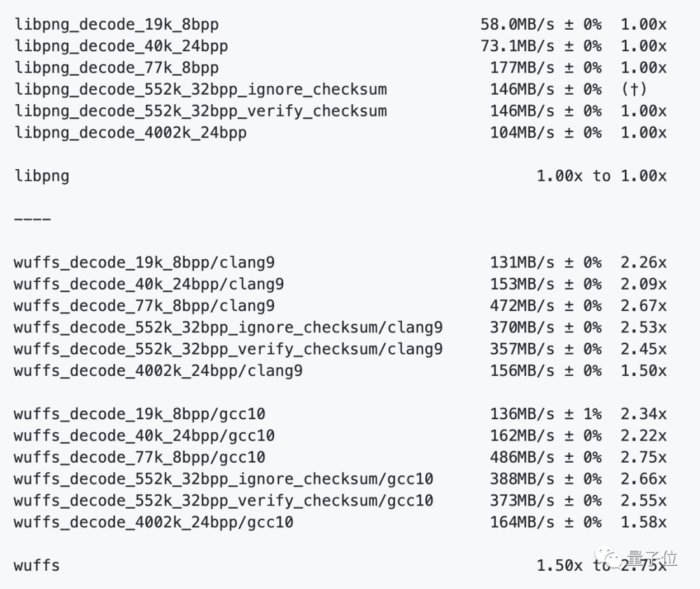The width and height of the screenshot is (700, 589).
Task: Click the 量子位 watermark text
Action: [652, 559]
